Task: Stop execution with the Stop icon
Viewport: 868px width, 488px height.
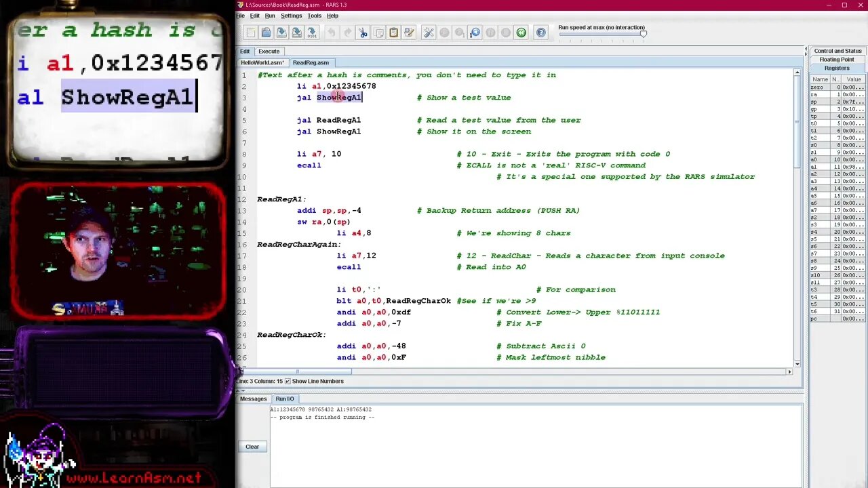Action: pyautogui.click(x=506, y=33)
